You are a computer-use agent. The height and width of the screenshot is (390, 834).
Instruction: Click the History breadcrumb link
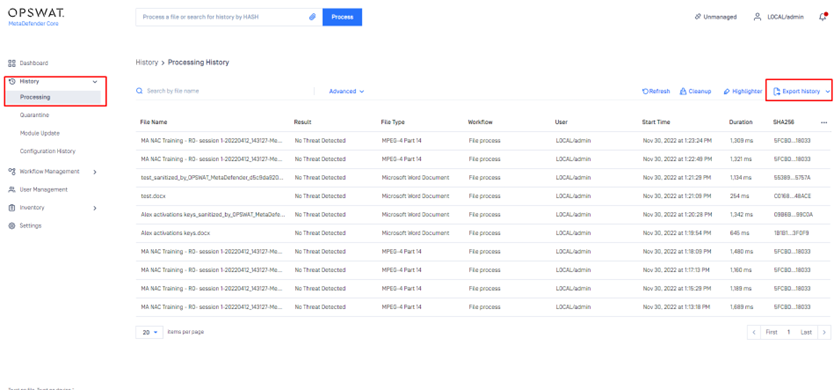(147, 62)
